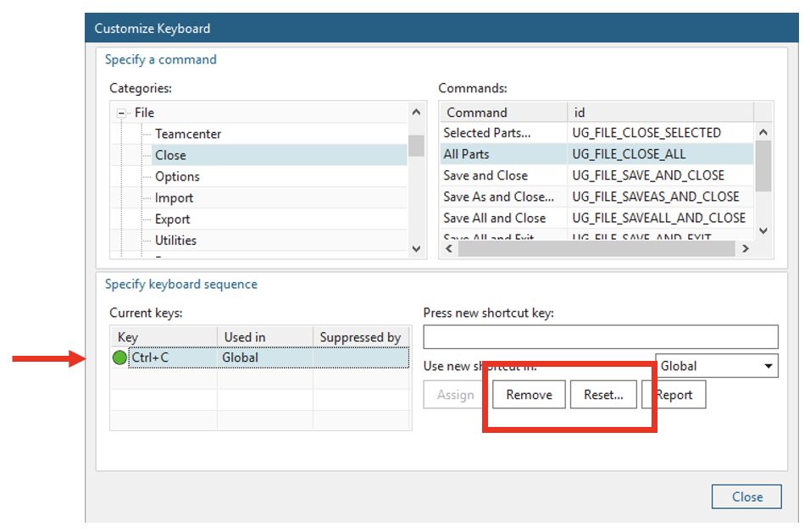This screenshot has width=810, height=532.
Task: Select the Save As and Close... command
Action: click(503, 197)
